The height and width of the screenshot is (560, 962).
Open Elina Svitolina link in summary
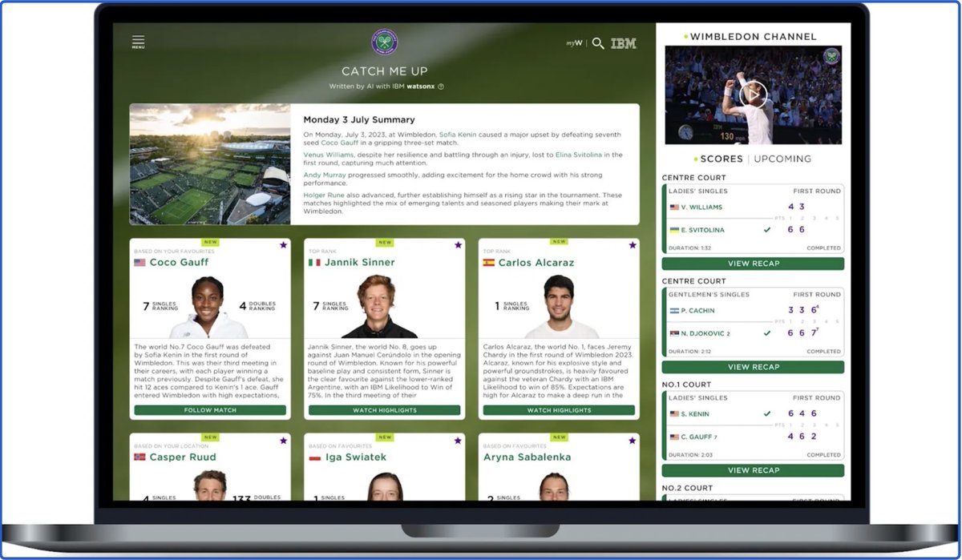pyautogui.click(x=578, y=155)
